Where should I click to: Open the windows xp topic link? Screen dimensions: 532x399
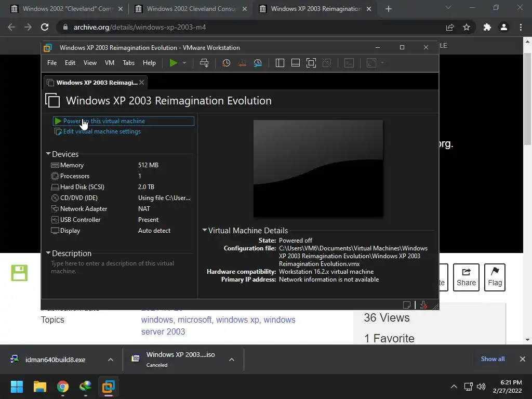(237, 320)
